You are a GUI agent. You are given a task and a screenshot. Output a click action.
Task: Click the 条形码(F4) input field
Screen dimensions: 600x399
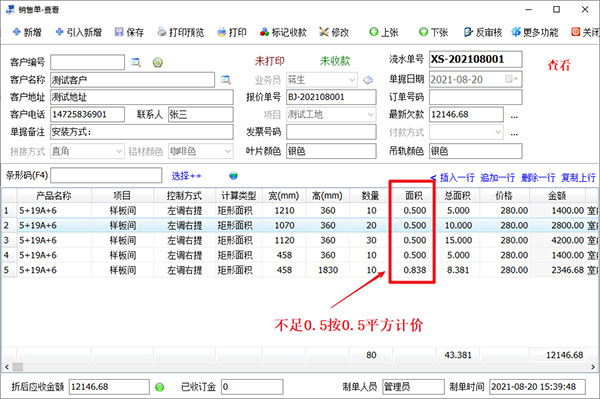pos(106,176)
